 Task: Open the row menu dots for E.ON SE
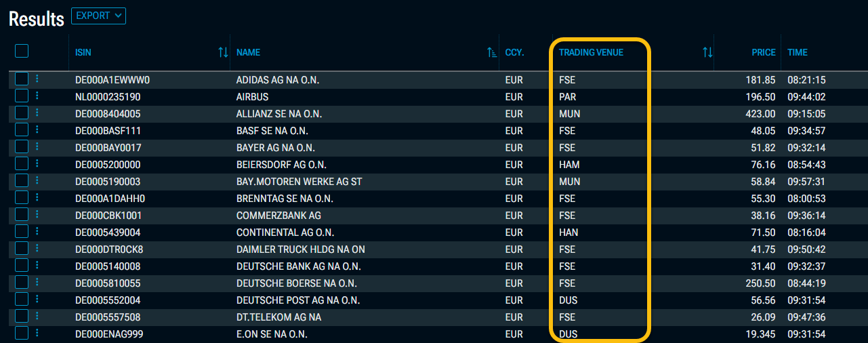pyautogui.click(x=37, y=333)
